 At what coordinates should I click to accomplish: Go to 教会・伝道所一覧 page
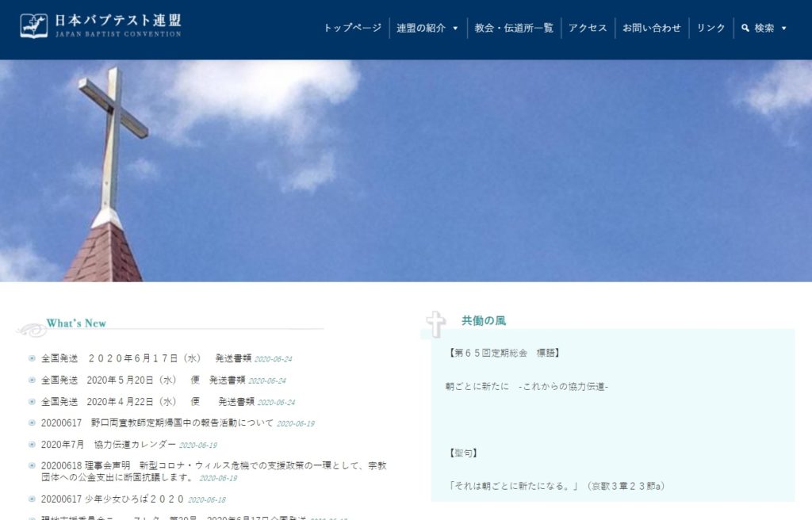[514, 28]
